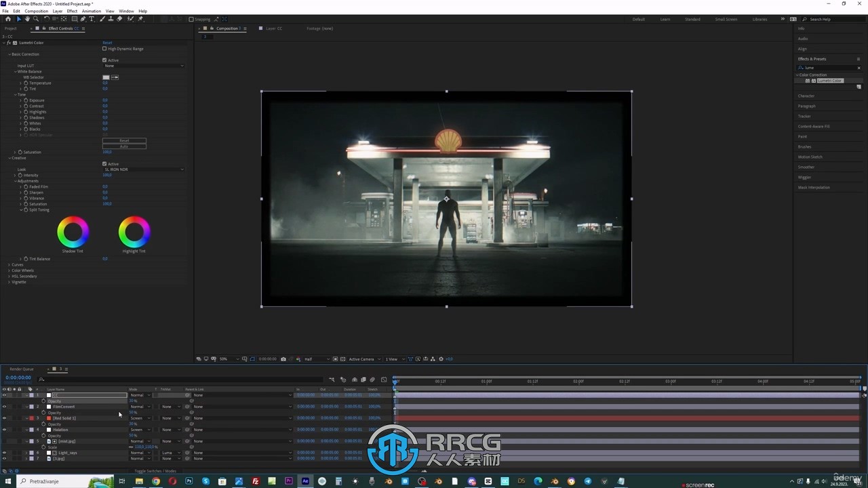
Task: Enable motion blur switch in timeline header
Action: [x=372, y=380]
